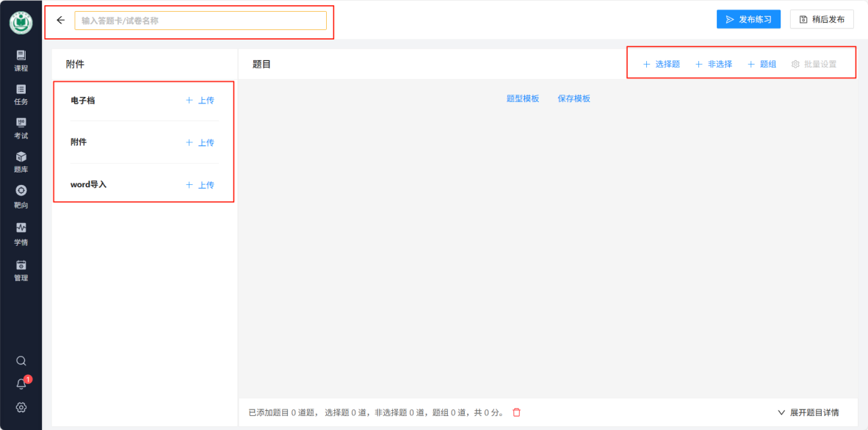
Task: Open notifications bell with red badge
Action: coord(21,384)
